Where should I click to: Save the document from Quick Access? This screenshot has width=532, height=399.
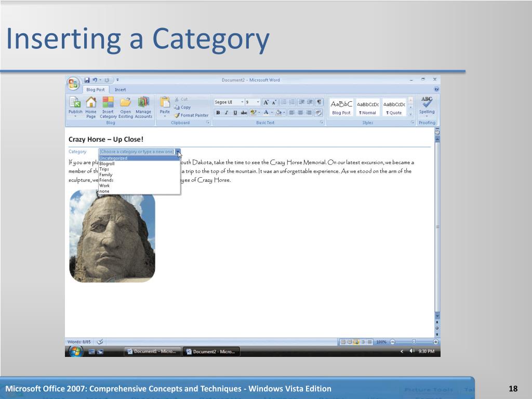coord(87,80)
